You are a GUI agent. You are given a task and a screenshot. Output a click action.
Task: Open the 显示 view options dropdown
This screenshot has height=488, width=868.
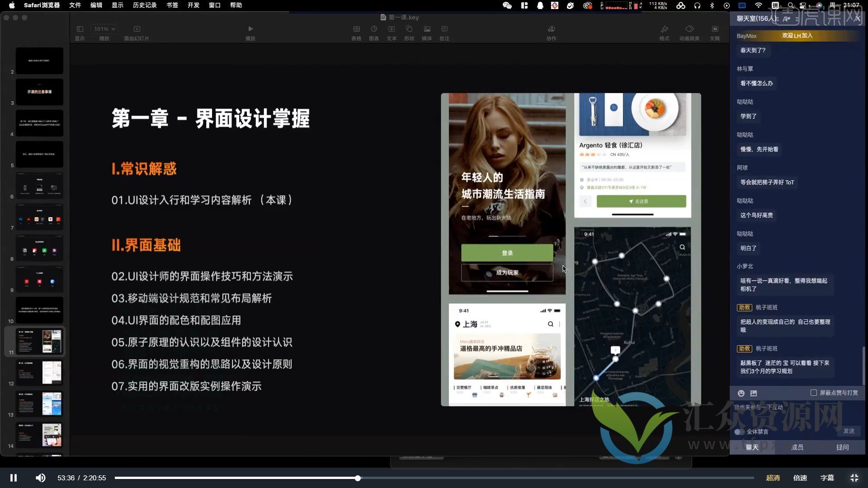(x=80, y=28)
